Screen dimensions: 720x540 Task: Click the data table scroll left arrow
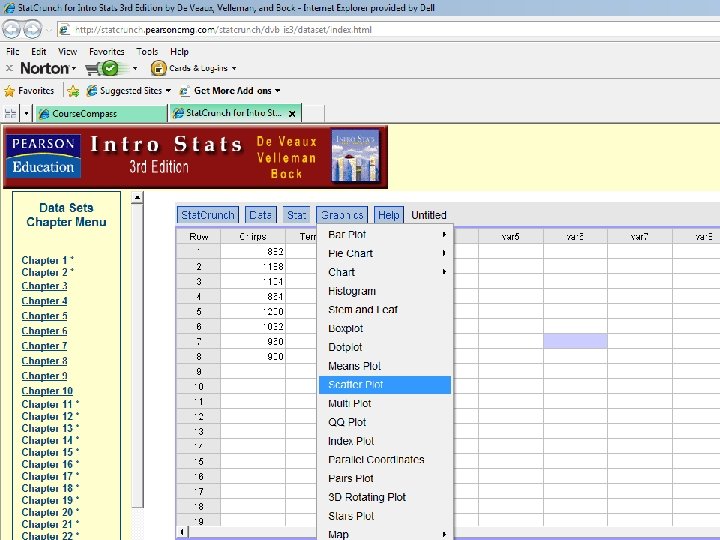click(x=182, y=532)
